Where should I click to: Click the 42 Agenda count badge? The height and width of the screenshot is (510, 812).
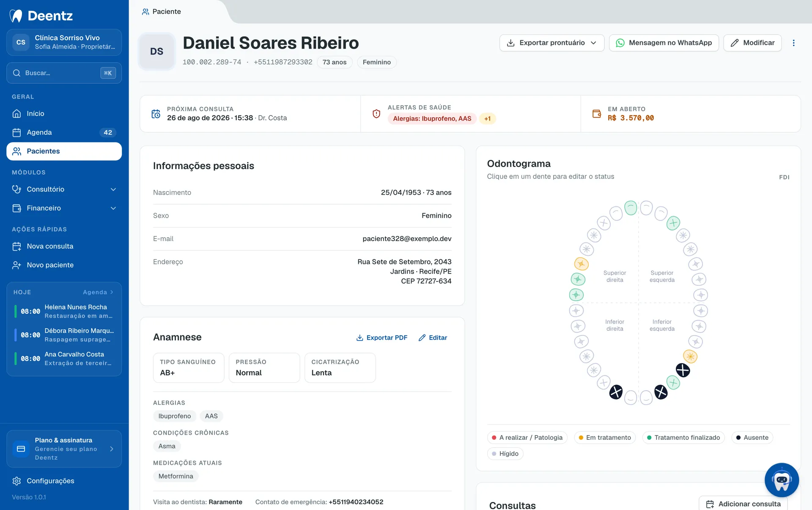(x=108, y=132)
